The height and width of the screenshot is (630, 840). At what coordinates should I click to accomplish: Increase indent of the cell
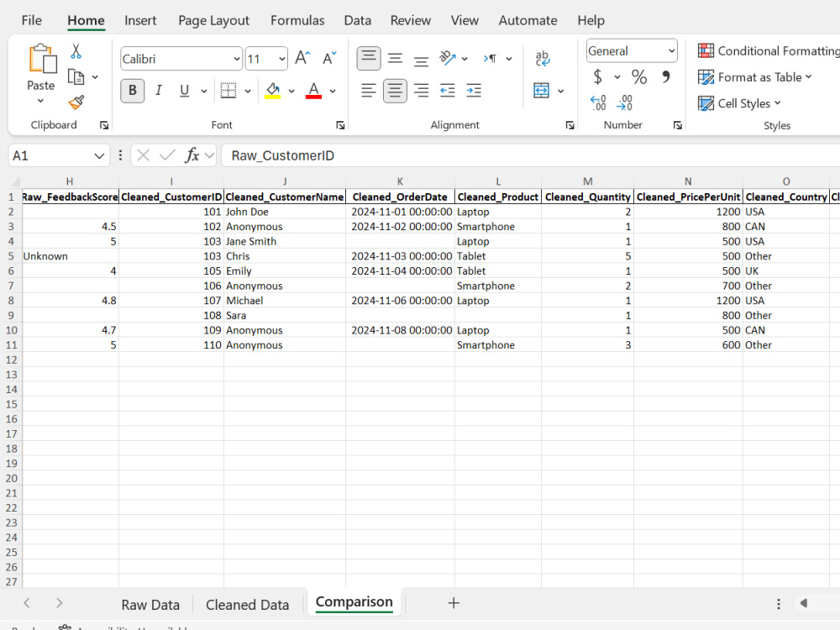tap(474, 91)
